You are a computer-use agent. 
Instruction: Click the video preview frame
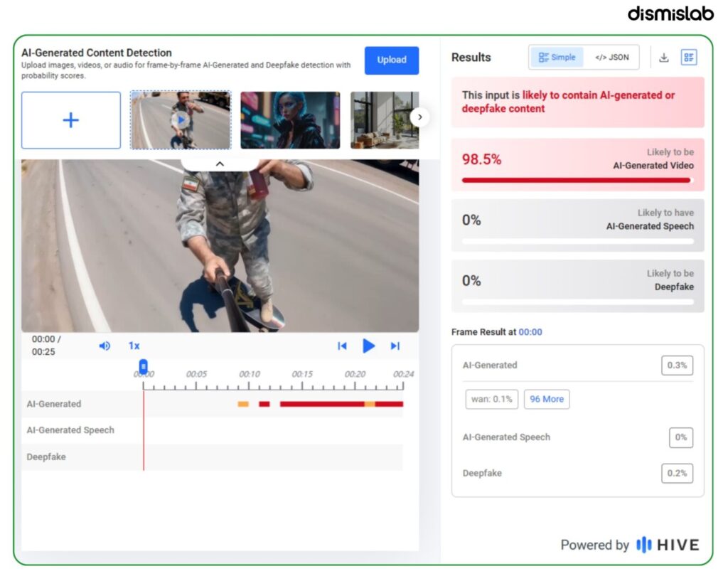pos(220,245)
